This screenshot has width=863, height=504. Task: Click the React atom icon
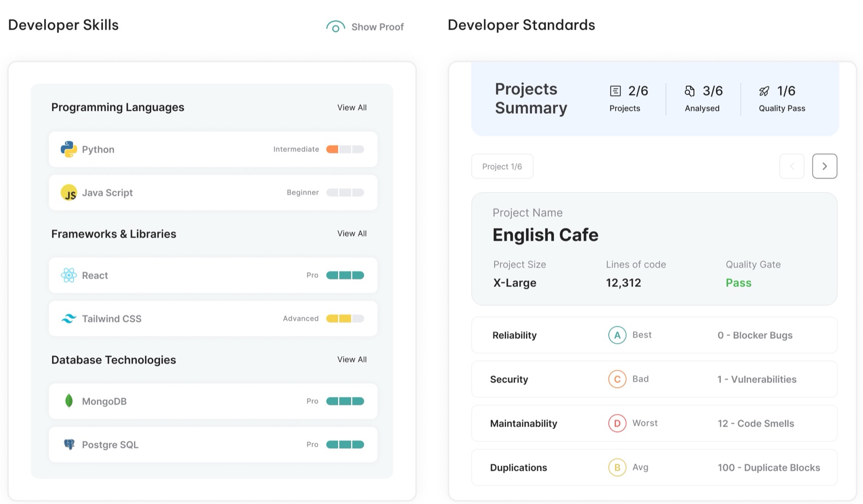[69, 275]
